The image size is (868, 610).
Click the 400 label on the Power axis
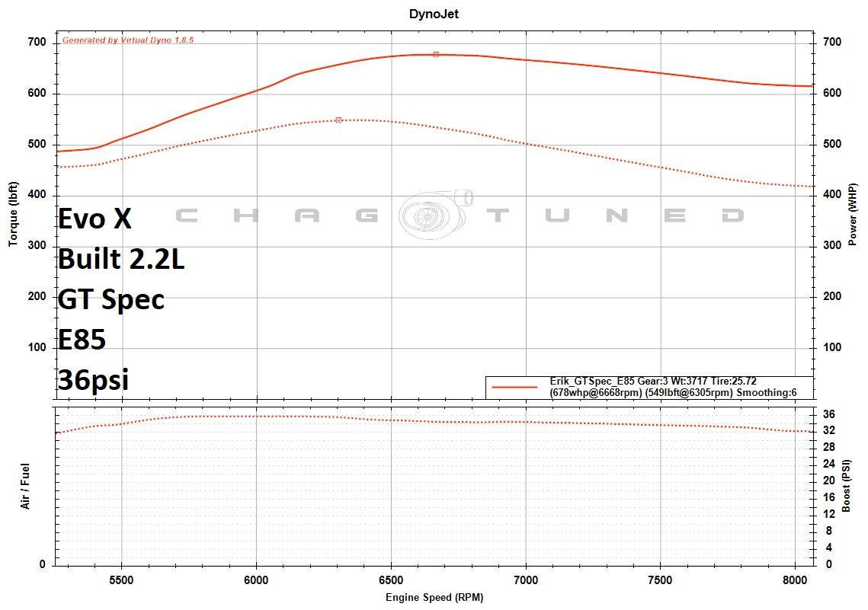(832, 195)
